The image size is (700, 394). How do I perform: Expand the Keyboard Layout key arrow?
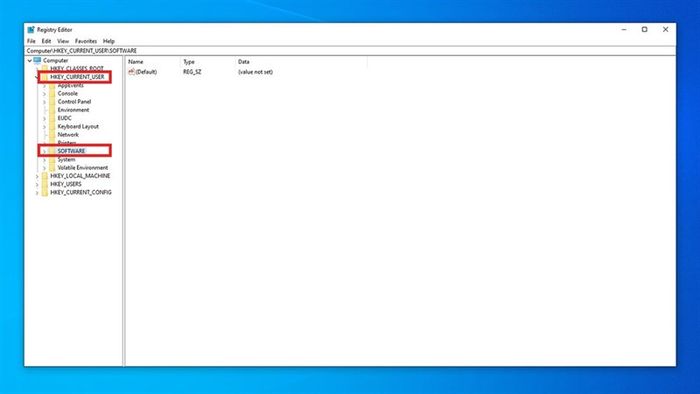(44, 127)
